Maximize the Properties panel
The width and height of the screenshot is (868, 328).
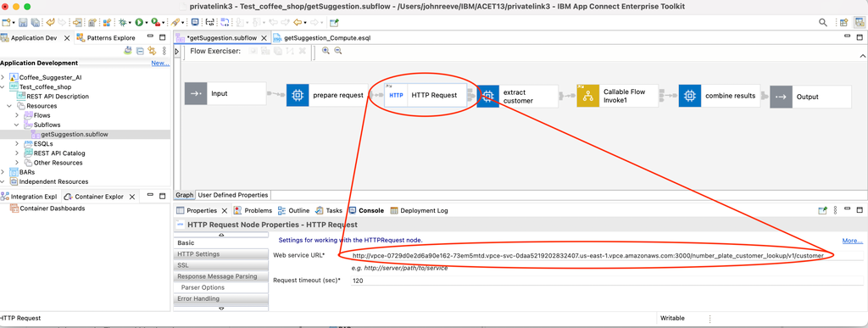pos(860,210)
